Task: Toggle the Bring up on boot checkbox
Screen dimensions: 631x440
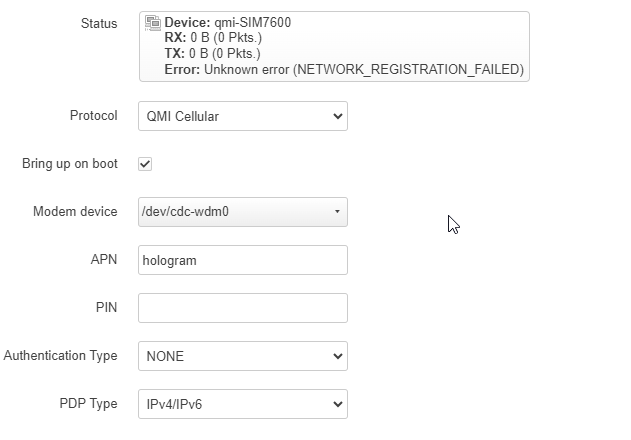Action: [145, 164]
